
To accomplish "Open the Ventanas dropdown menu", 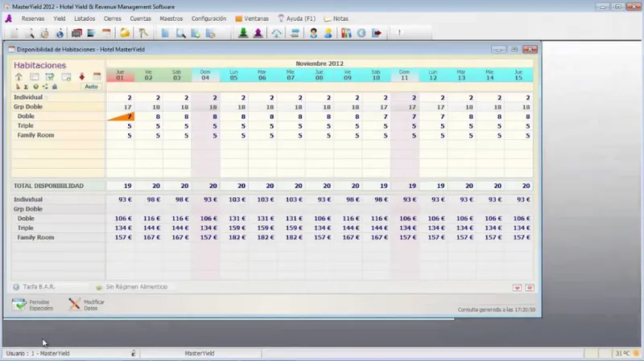I will pyautogui.click(x=252, y=18).
